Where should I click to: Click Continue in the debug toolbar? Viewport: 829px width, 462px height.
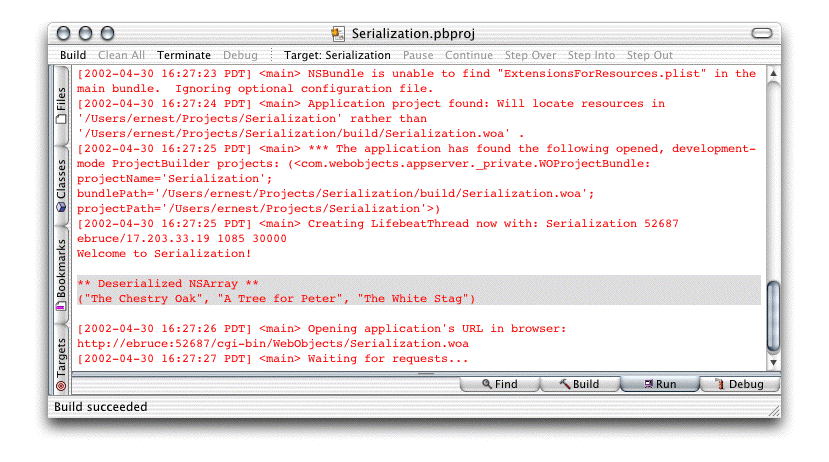(468, 55)
